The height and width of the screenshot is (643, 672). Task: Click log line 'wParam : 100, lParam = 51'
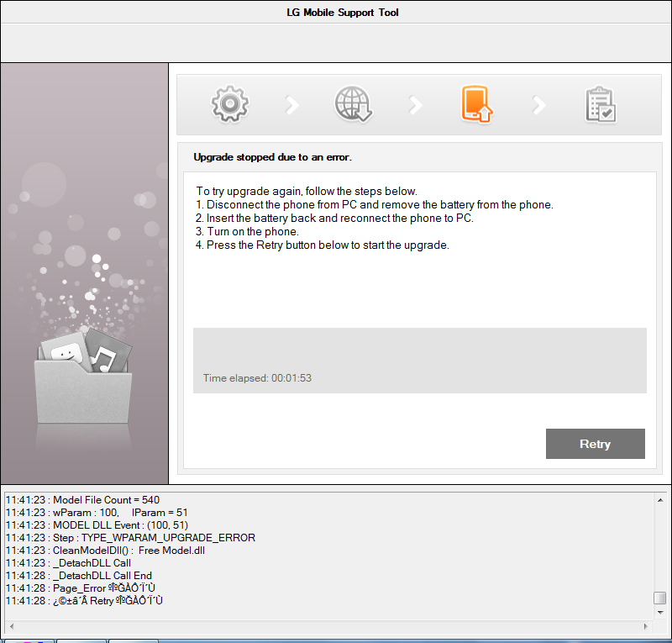coord(97,512)
